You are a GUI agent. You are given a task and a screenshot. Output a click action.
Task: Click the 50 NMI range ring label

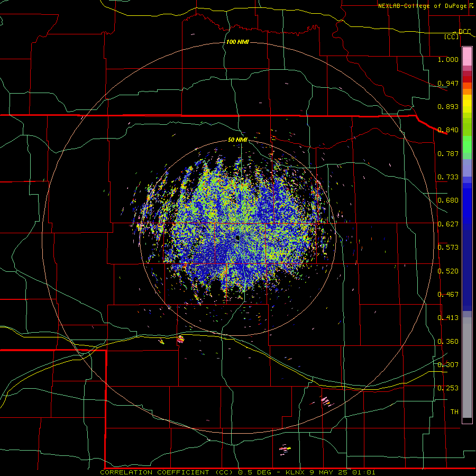(237, 140)
